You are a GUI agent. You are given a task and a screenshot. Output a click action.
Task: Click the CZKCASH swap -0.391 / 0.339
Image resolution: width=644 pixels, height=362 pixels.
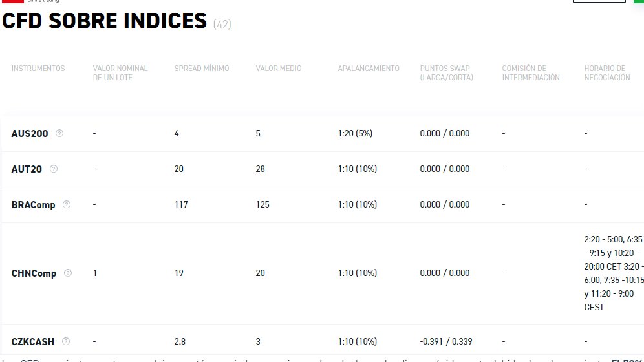[x=446, y=341]
